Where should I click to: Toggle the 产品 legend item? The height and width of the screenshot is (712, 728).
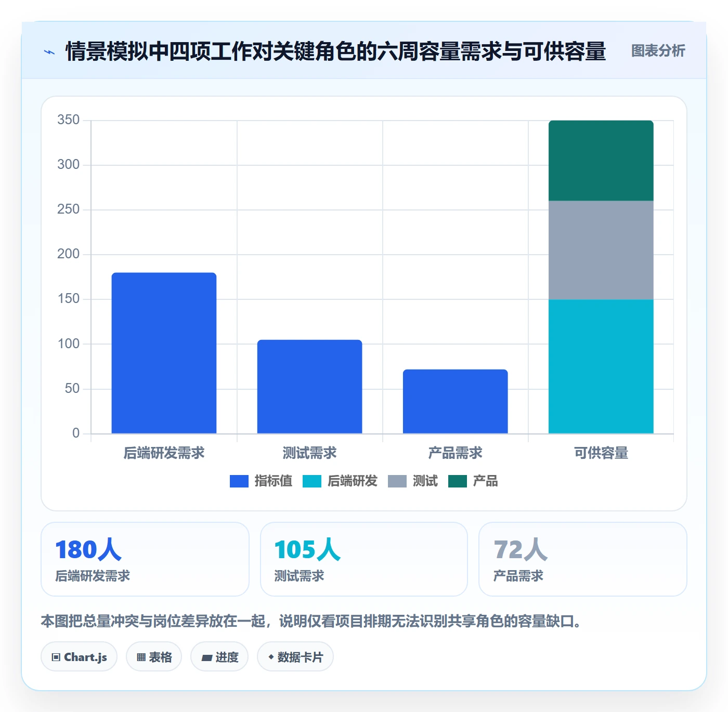pos(473,481)
